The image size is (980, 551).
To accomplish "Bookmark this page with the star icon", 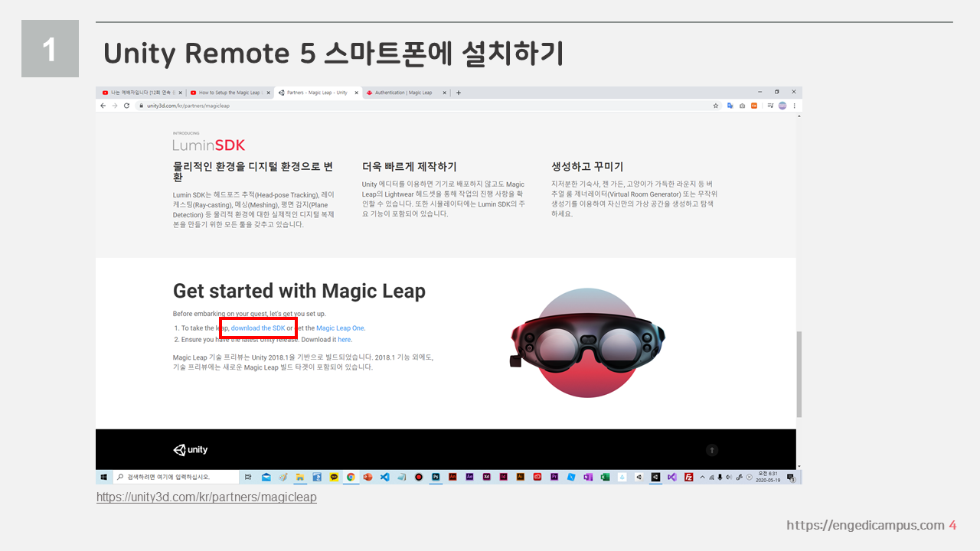I will coord(716,106).
